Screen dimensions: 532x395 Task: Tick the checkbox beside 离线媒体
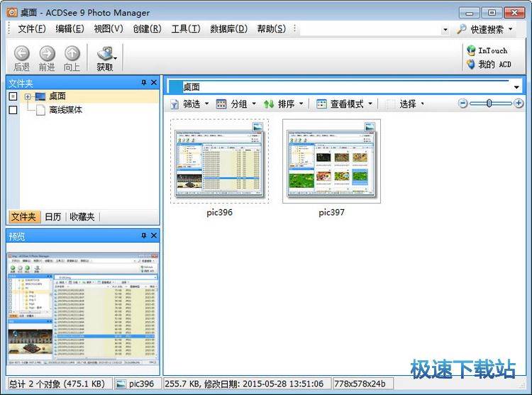tap(13, 110)
